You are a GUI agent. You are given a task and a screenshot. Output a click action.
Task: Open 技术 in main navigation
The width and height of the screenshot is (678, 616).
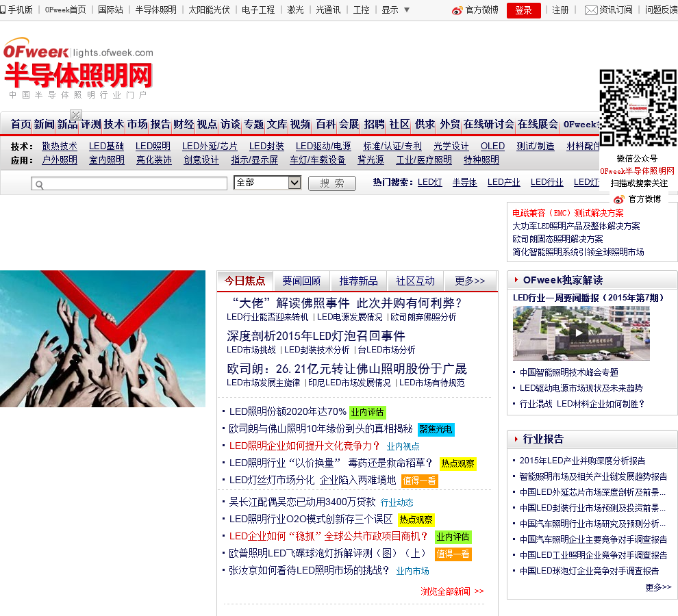pyautogui.click(x=114, y=125)
